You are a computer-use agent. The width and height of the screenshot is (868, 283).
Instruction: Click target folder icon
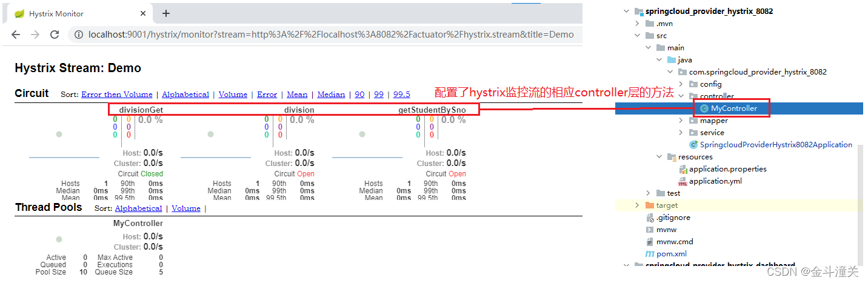650,205
